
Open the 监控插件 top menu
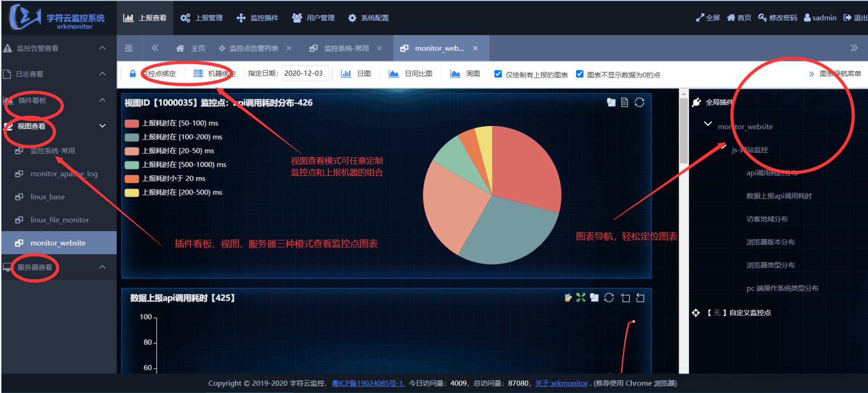[258, 18]
